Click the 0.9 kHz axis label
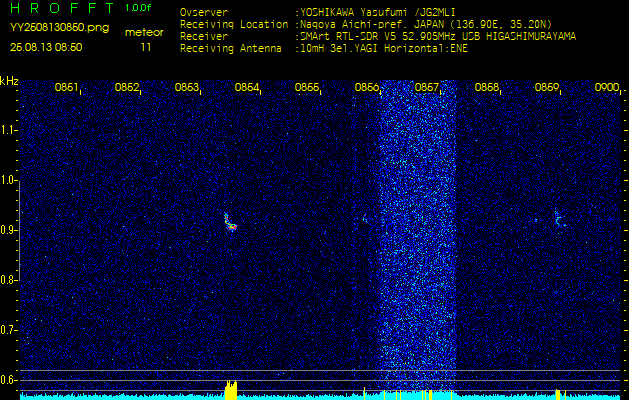Screen dimensions: 629x400 [x=8, y=230]
